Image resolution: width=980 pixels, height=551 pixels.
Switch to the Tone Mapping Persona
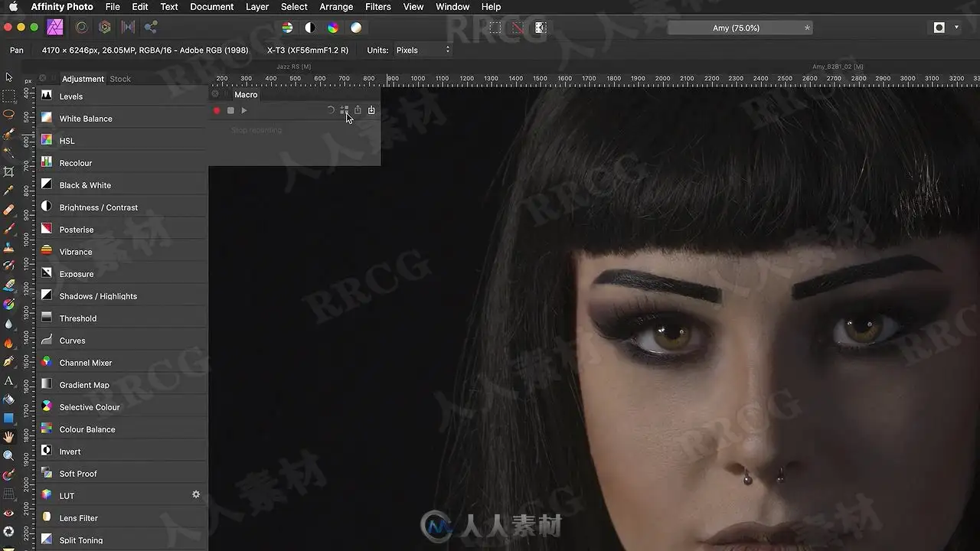[128, 28]
